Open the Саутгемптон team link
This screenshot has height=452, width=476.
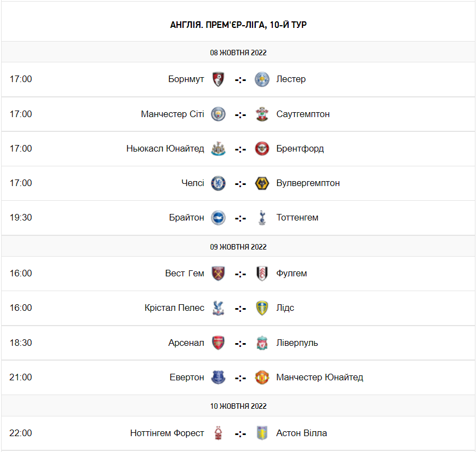[x=303, y=114]
